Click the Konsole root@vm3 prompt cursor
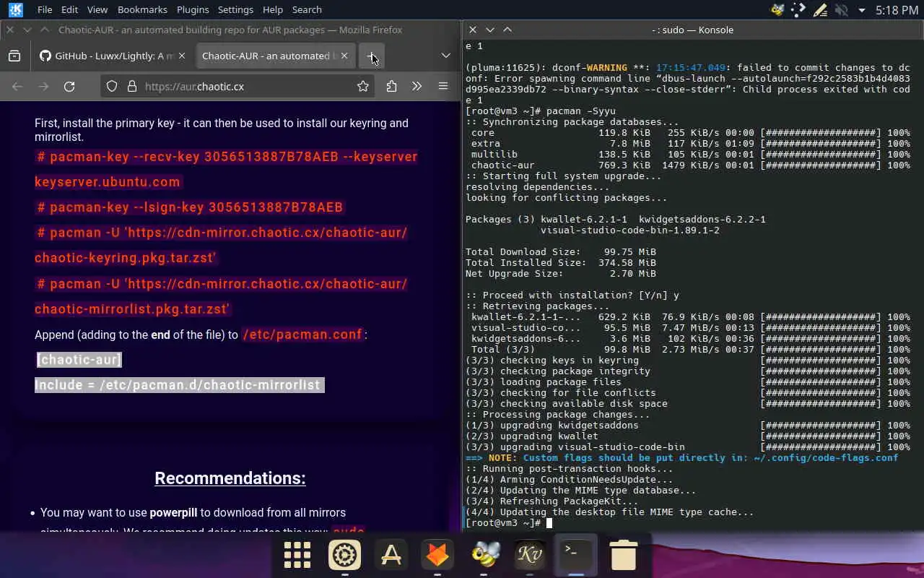The width and height of the screenshot is (924, 578). (549, 523)
